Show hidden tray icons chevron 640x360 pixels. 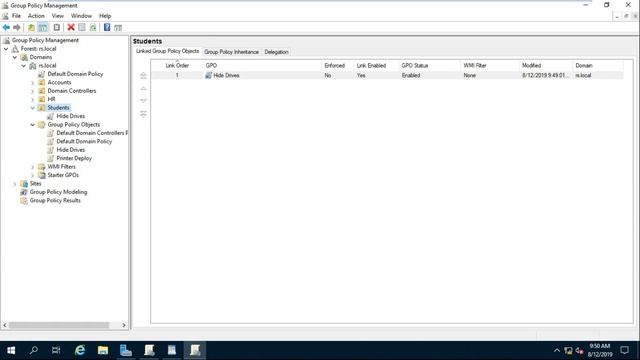557,351
